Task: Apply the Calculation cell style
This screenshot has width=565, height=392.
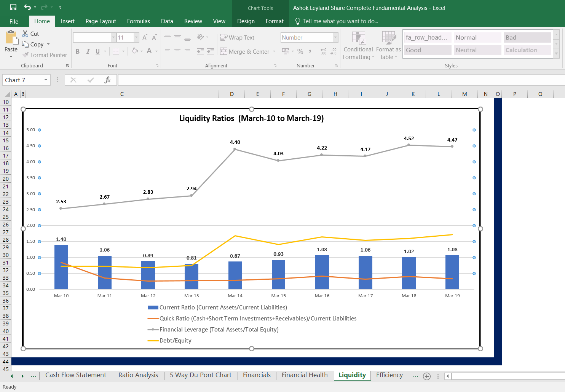Action: 527,50
